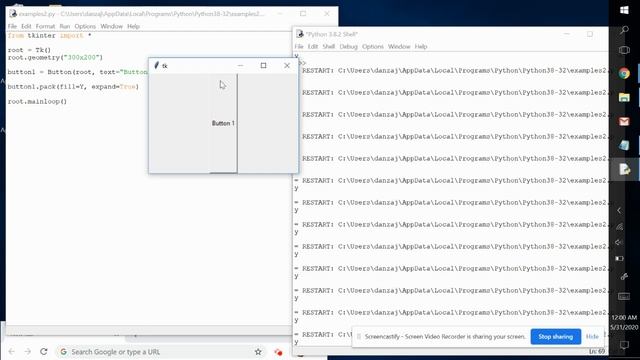Minimize the tk window
The image size is (640, 360).
point(240,65)
